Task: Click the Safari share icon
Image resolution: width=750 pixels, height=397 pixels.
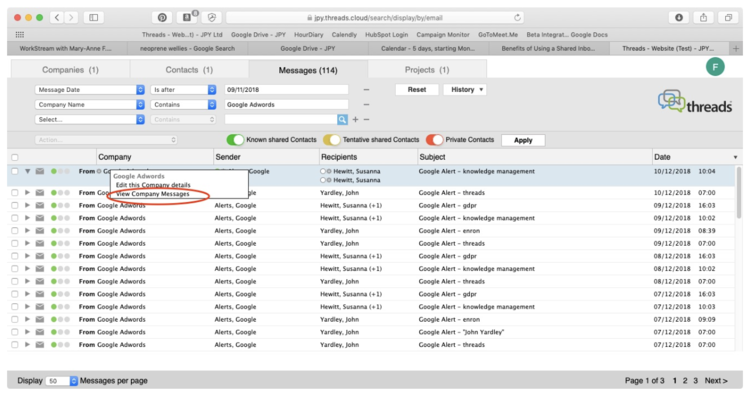Action: pos(703,18)
